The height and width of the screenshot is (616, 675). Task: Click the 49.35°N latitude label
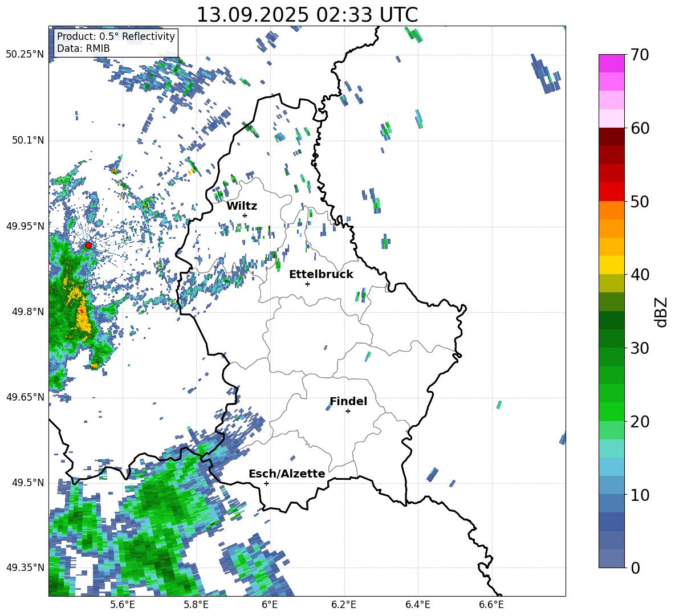(25, 568)
